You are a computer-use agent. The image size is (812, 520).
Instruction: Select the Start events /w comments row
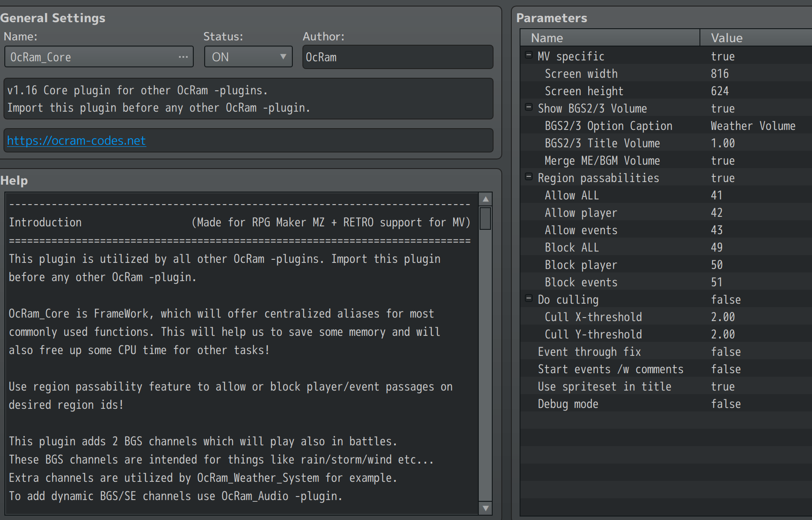coord(666,369)
